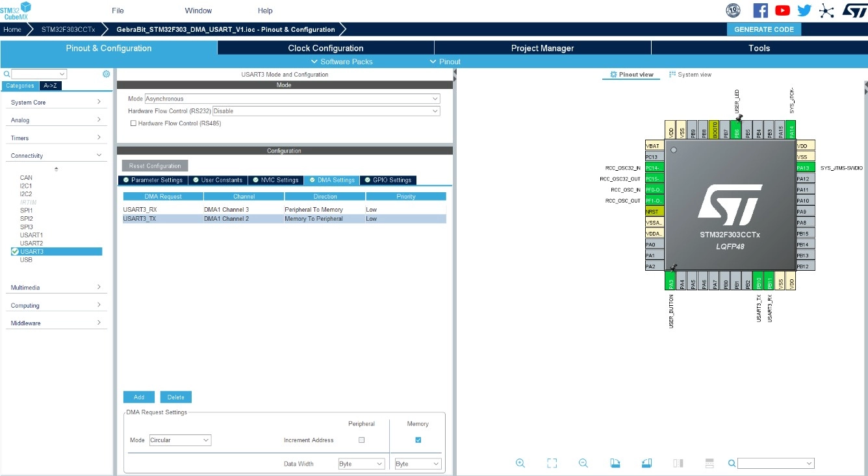The image size is (868, 476).
Task: Open the Peripheral Data Width dropdown
Action: point(362,464)
